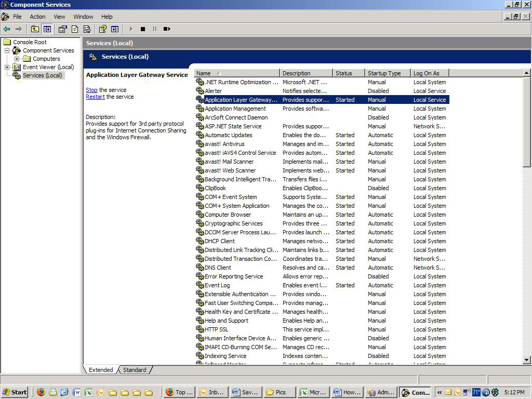This screenshot has height=399, width=532.
Task: Select the avast! Antivirus service icon
Action: coord(200,143)
